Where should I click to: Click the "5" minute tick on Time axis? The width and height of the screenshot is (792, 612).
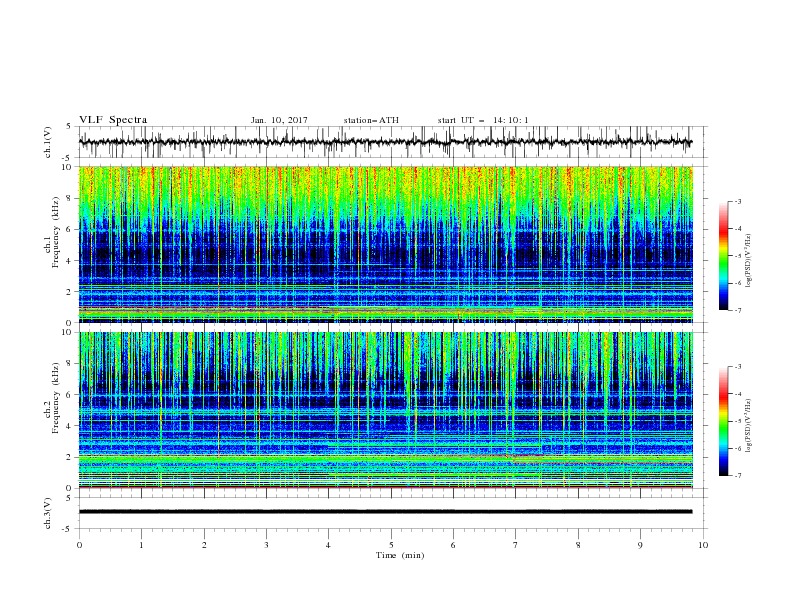tap(391, 545)
